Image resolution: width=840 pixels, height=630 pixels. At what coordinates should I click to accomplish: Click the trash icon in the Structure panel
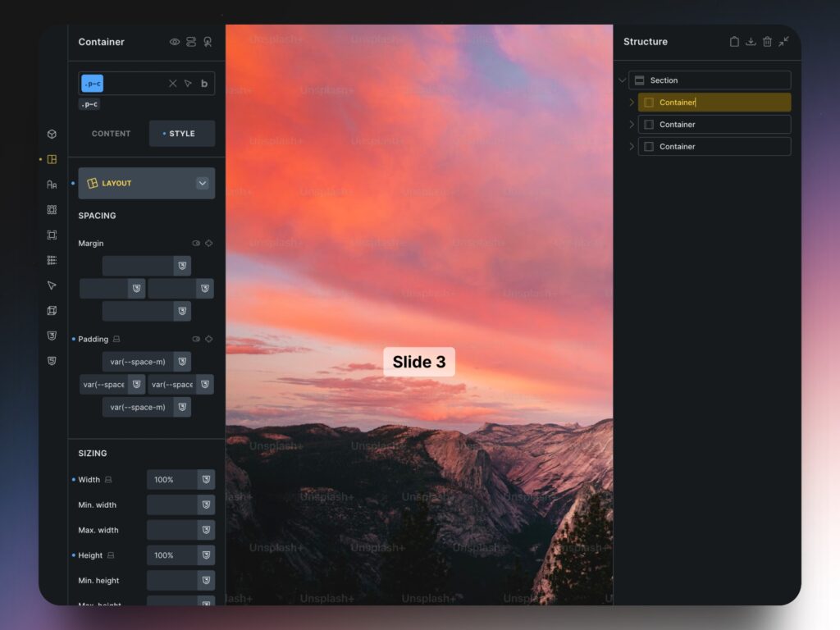point(767,42)
